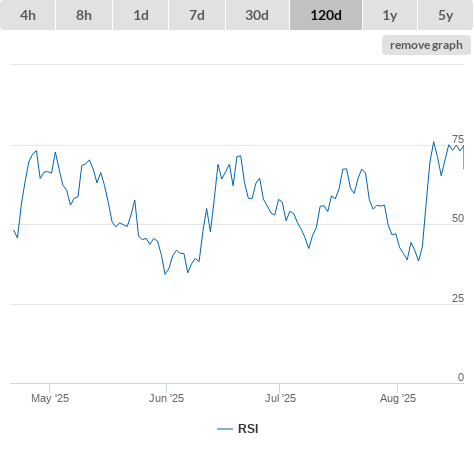Click the Jul '25 axis label
Image resolution: width=474 pixels, height=455 pixels.
280,398
